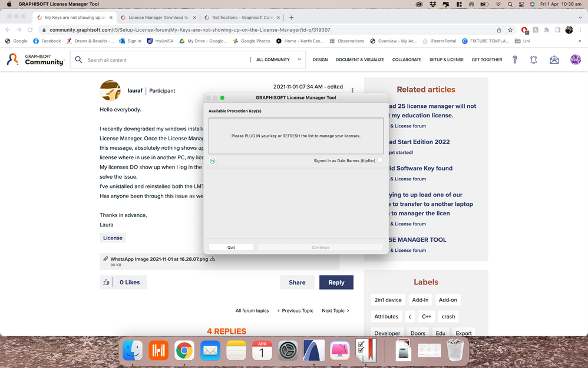Open CleanMyMac from the Dock
The image size is (588, 368).
pyautogui.click(x=340, y=350)
